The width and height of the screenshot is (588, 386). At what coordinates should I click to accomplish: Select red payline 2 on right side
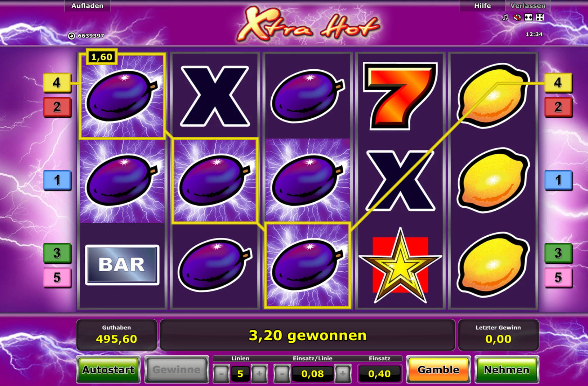pos(558,107)
